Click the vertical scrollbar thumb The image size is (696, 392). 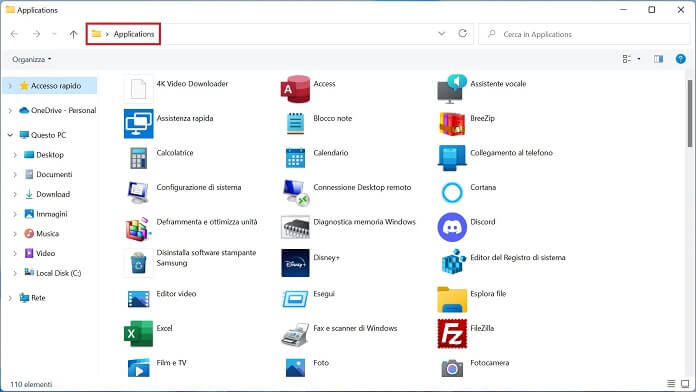(690, 113)
